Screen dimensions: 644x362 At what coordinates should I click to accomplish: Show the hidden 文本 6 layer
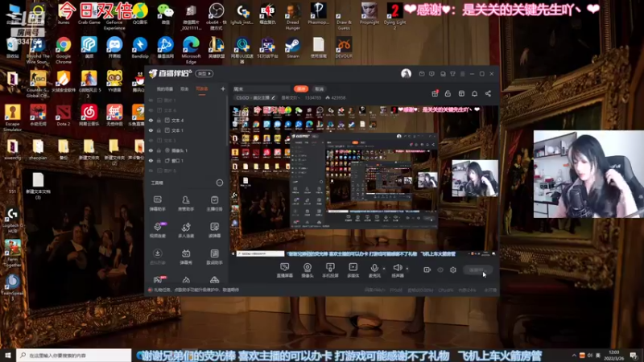[151, 110]
